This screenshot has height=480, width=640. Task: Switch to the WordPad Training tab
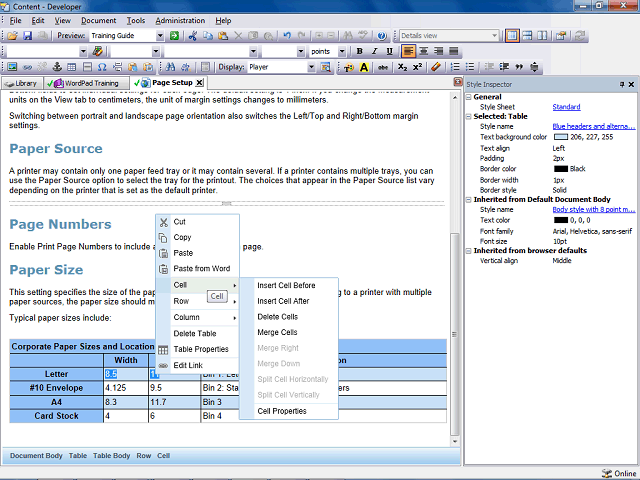pos(86,83)
